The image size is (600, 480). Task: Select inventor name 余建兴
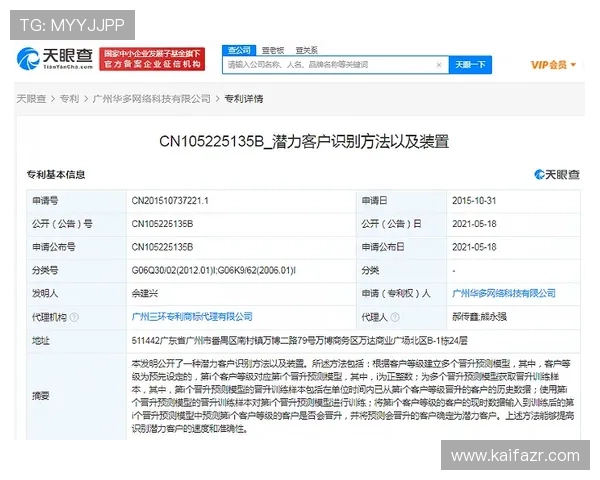[145, 294]
